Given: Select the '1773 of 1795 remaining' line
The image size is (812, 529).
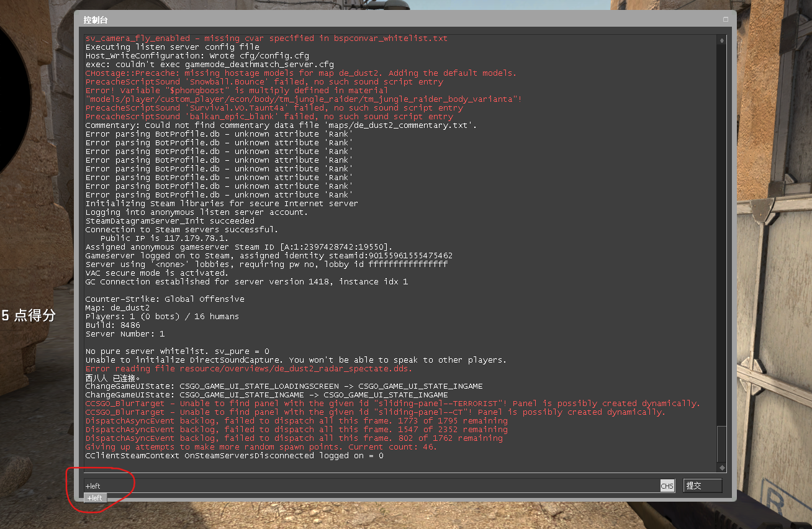Looking at the screenshot, I should [296, 421].
